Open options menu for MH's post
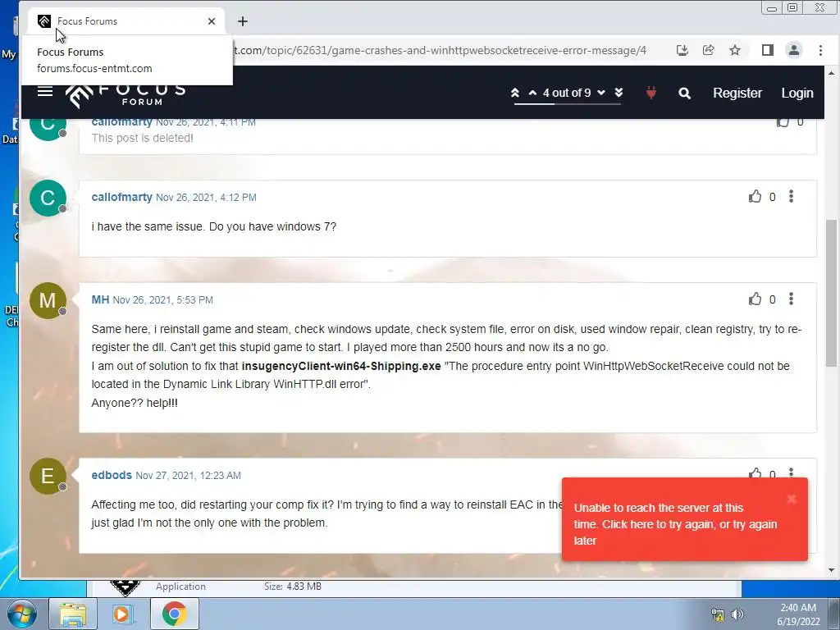This screenshot has width=840, height=630. click(792, 299)
